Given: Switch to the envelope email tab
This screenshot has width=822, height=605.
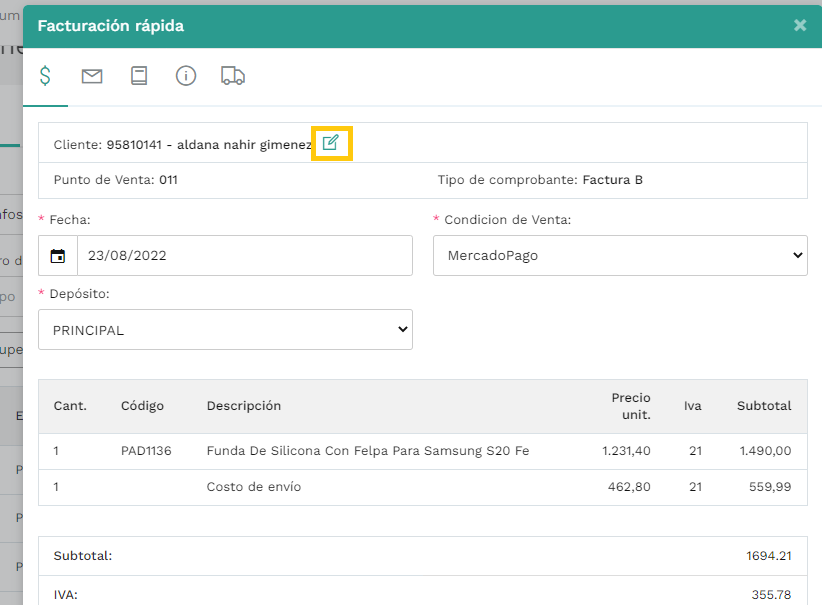Looking at the screenshot, I should (x=92, y=76).
